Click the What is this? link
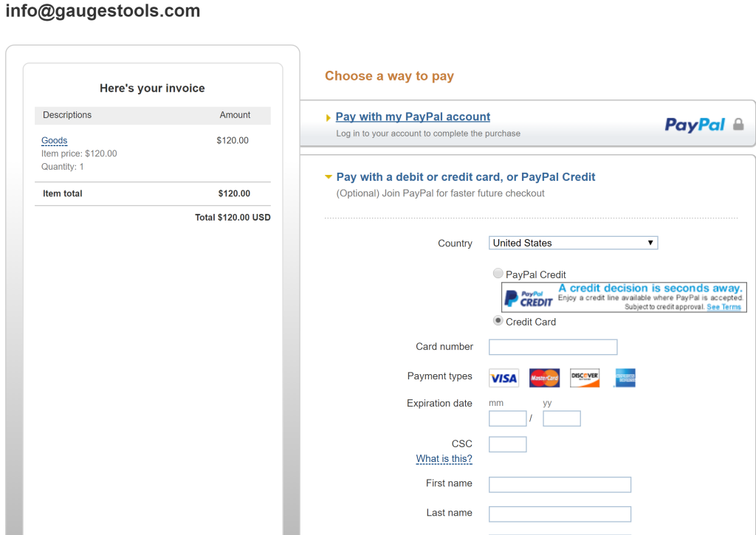 (x=444, y=459)
